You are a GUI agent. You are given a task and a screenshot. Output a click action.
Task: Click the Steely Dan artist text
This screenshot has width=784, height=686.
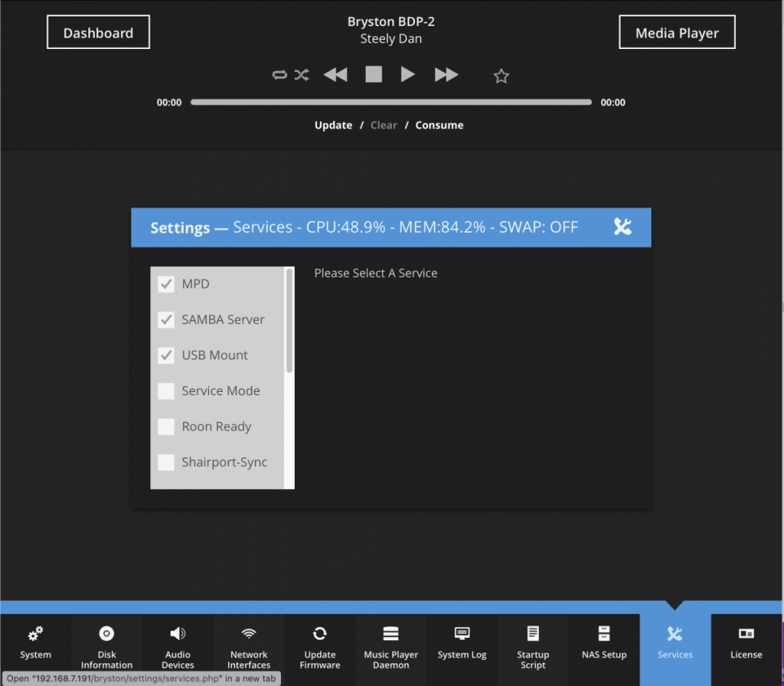point(391,38)
